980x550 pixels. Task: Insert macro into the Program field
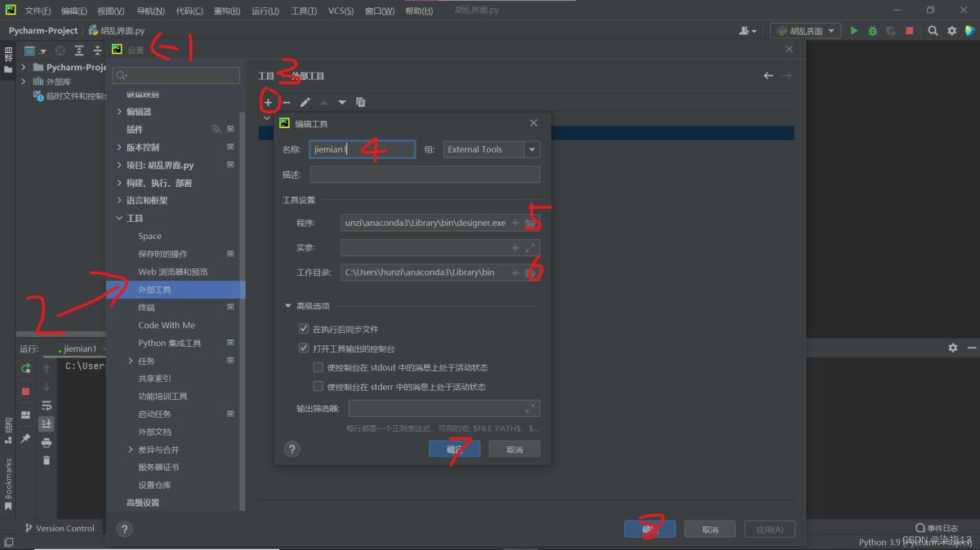tap(515, 223)
